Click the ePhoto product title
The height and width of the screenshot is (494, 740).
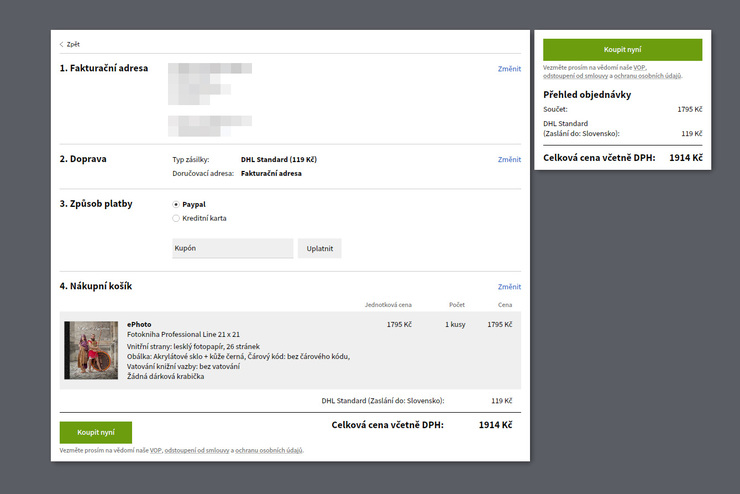tap(139, 324)
